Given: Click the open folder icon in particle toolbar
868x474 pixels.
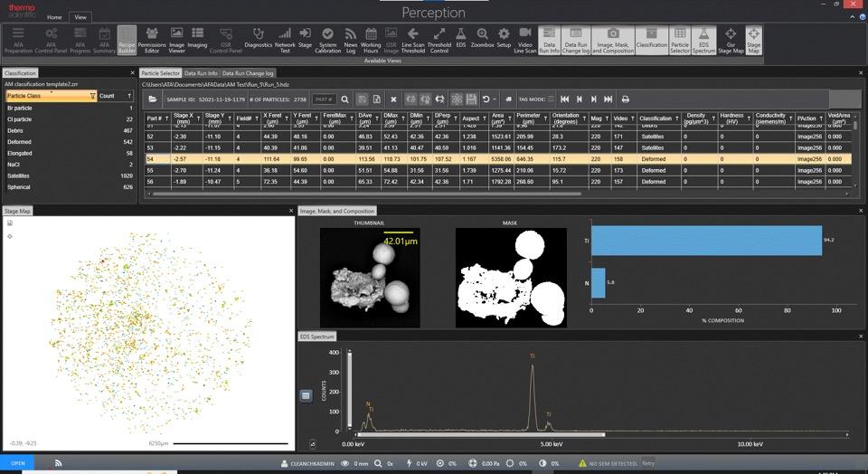Looking at the screenshot, I should tap(153, 99).
